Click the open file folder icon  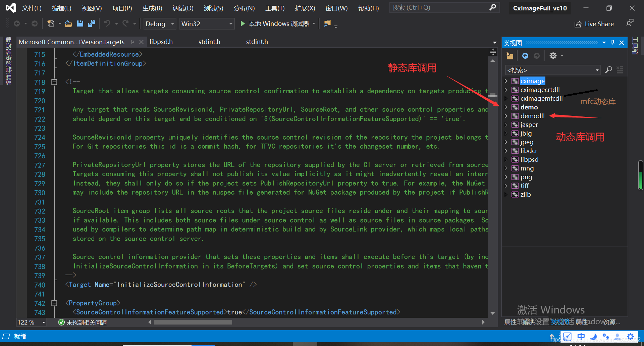point(68,23)
